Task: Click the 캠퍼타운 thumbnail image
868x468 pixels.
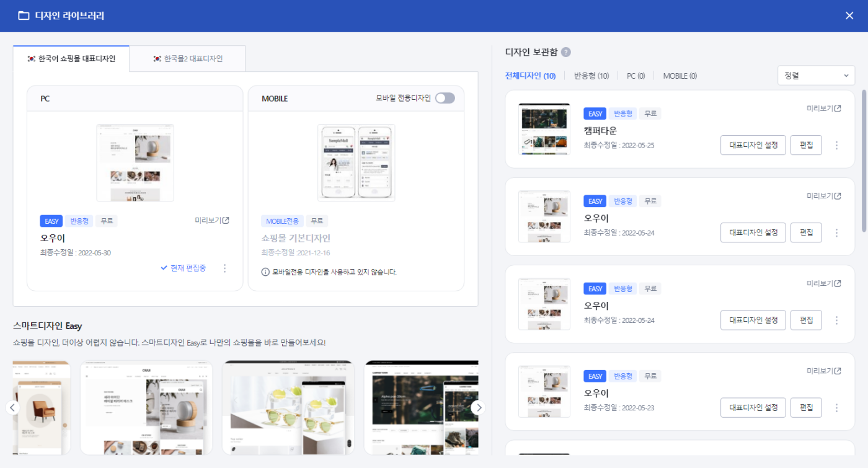Action: click(x=544, y=129)
